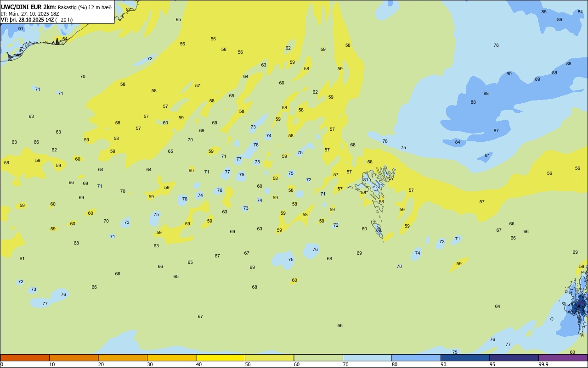Click the dark blue 90–95 legend swatch
The height and width of the screenshot is (368, 588).
465,357
